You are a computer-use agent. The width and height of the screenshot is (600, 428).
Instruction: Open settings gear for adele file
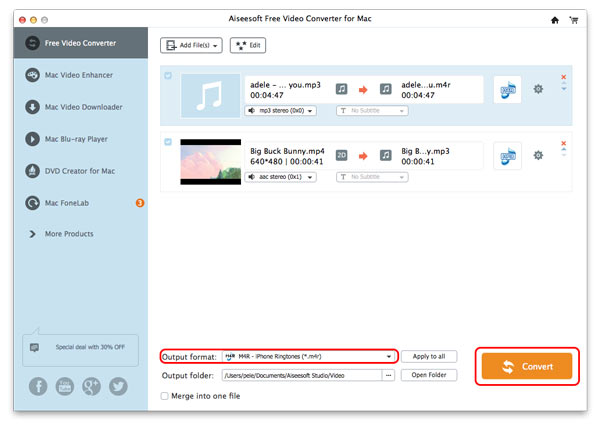pyautogui.click(x=538, y=89)
